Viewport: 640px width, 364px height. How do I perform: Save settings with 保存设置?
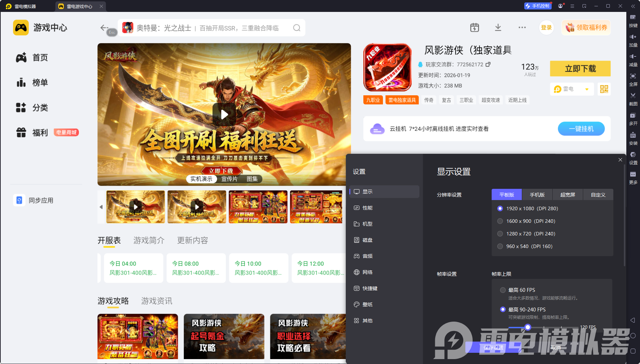(x=493, y=348)
